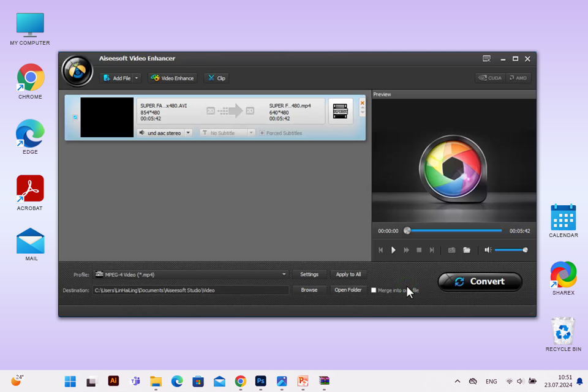Click the Browse destination button
Screen dimensions: 588x392
[x=309, y=290]
